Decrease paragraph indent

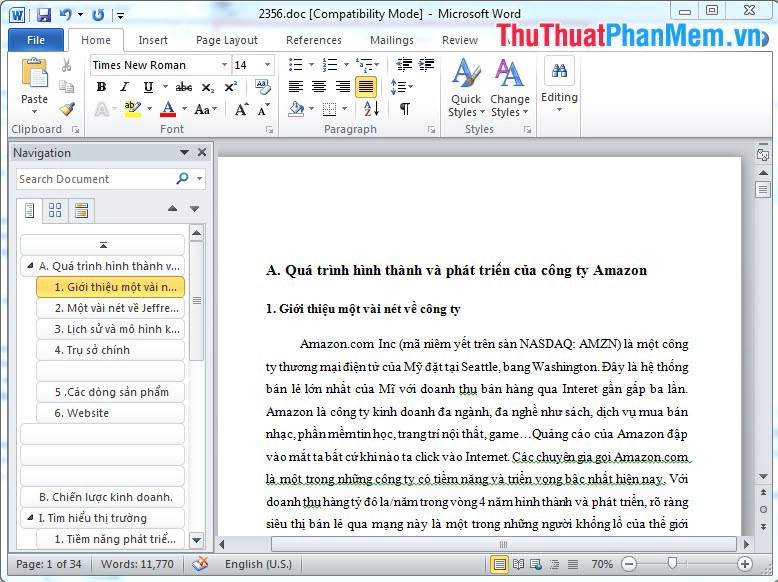(404, 64)
